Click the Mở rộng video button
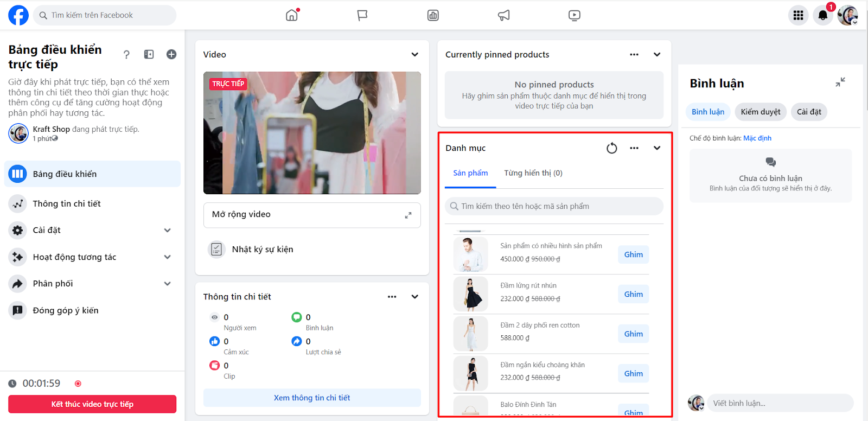This screenshot has height=421, width=868. [312, 215]
